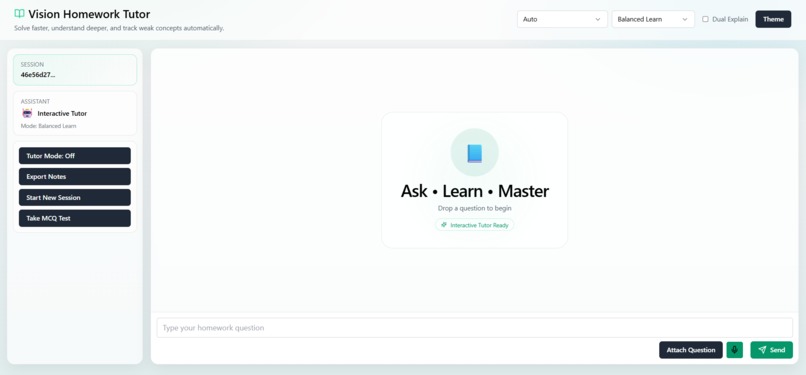
Task: Click the Take MCQ Test button
Action: 75,218
